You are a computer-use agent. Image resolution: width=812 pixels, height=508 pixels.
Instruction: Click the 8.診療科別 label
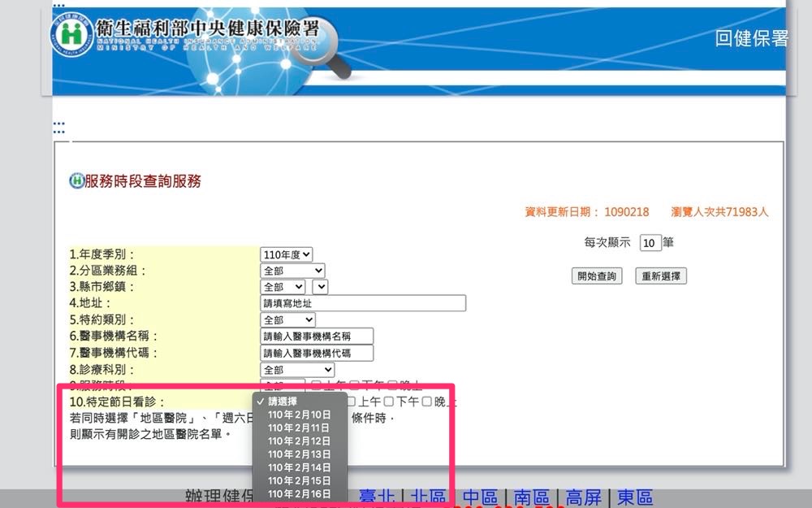pyautogui.click(x=102, y=370)
